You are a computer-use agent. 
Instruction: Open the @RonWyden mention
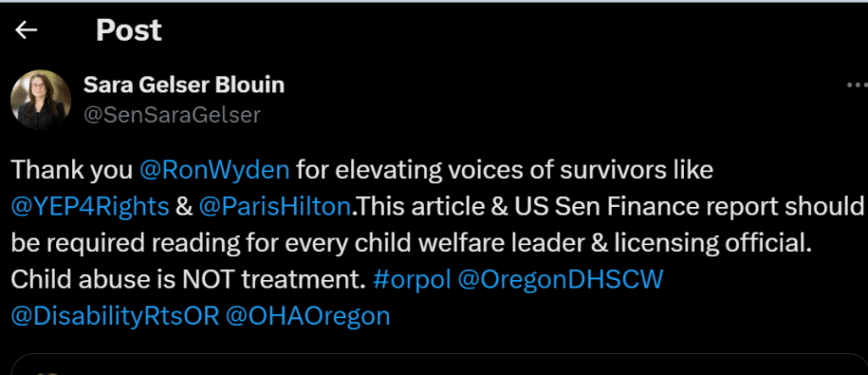pos(215,170)
